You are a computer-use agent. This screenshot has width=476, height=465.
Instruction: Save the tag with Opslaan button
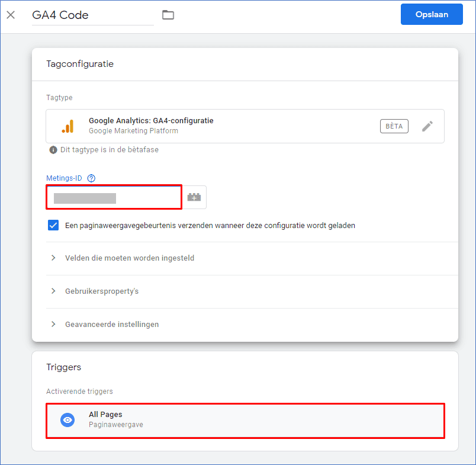point(432,14)
